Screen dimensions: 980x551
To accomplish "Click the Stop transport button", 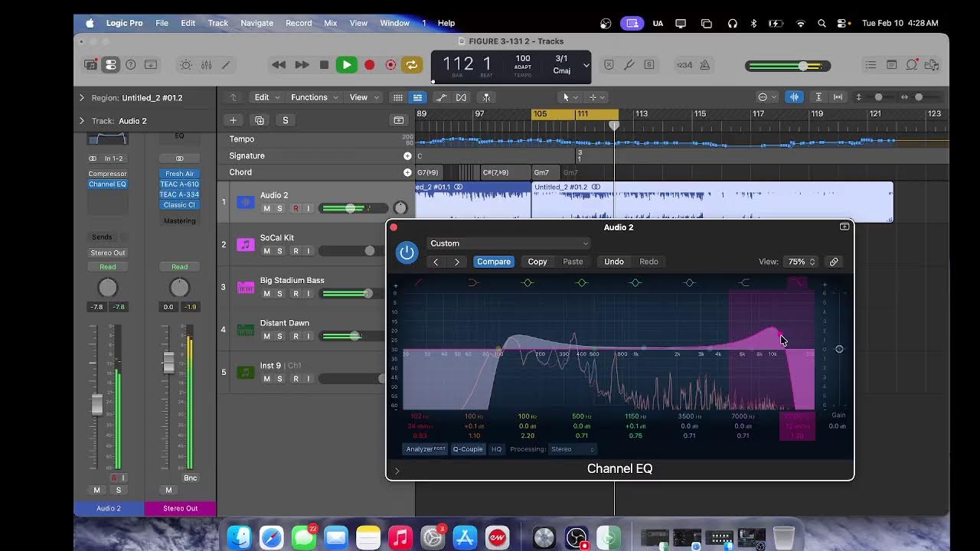I will click(x=324, y=65).
